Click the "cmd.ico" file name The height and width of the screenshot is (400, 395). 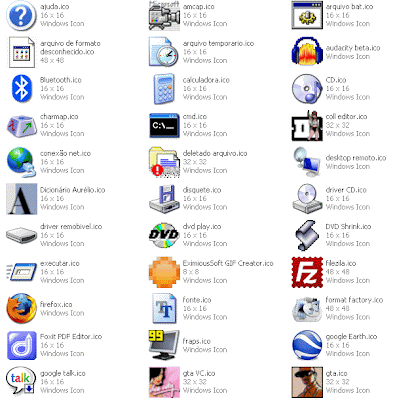[195, 117]
